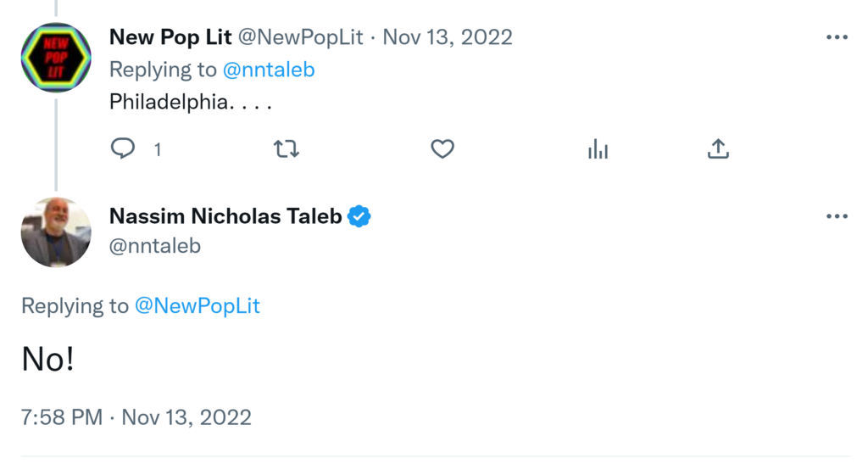Click the "Philadelphia. . . ." tweet text

click(x=189, y=102)
